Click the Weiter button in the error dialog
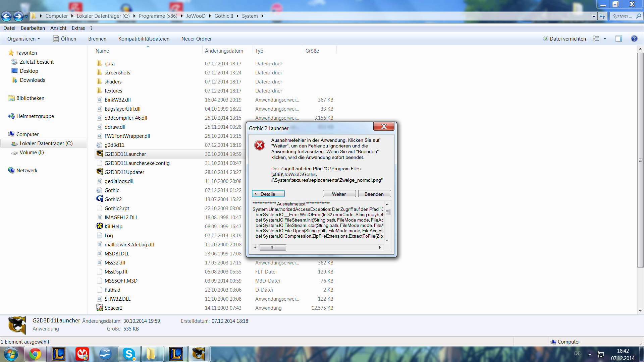This screenshot has height=362, width=644. click(339, 194)
